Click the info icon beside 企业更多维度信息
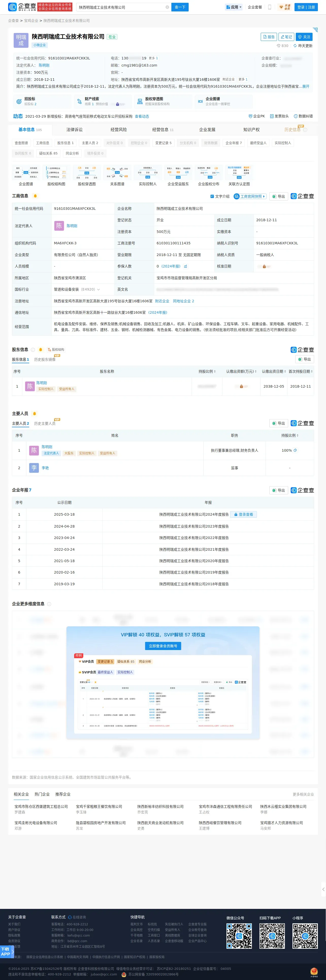This screenshot has height=980, width=326. click(49, 604)
